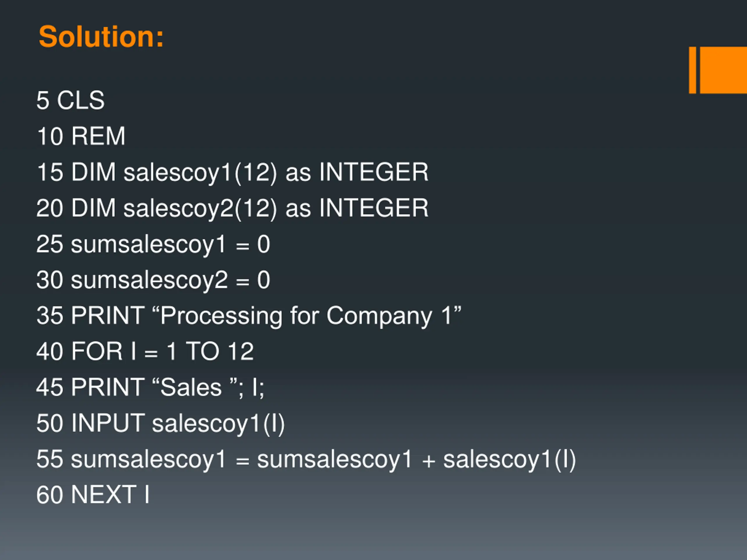Click the orange "Solution:" heading
747x560 pixels.
click(x=101, y=36)
